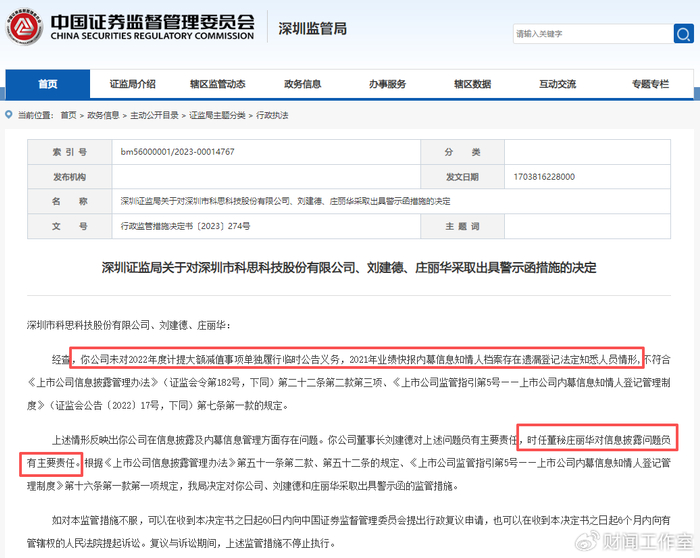Click the salutation line 深圳市科思科技股份有限公司、刘建德、庄丽华：
This screenshot has width=700, height=558.
(129, 325)
